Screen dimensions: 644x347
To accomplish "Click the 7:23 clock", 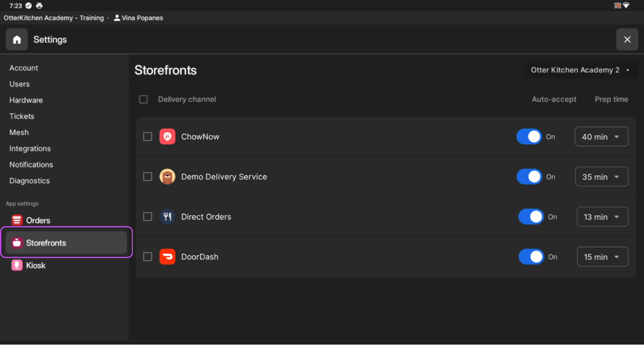I will [16, 6].
